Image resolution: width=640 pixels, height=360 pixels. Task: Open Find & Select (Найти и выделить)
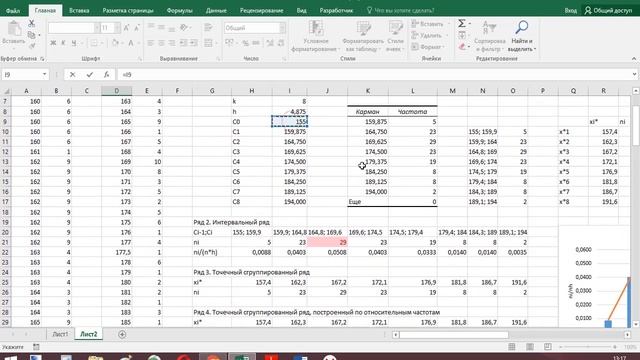[x=522, y=36]
